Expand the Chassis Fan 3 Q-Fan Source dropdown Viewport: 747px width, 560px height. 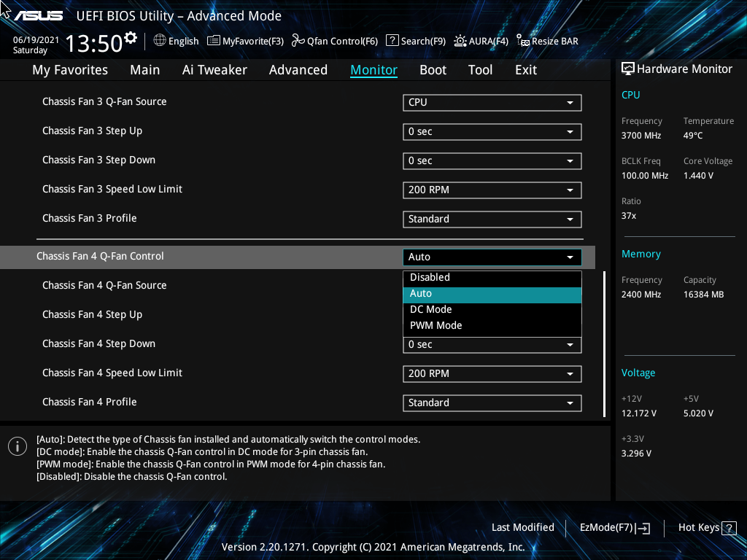pos(492,102)
